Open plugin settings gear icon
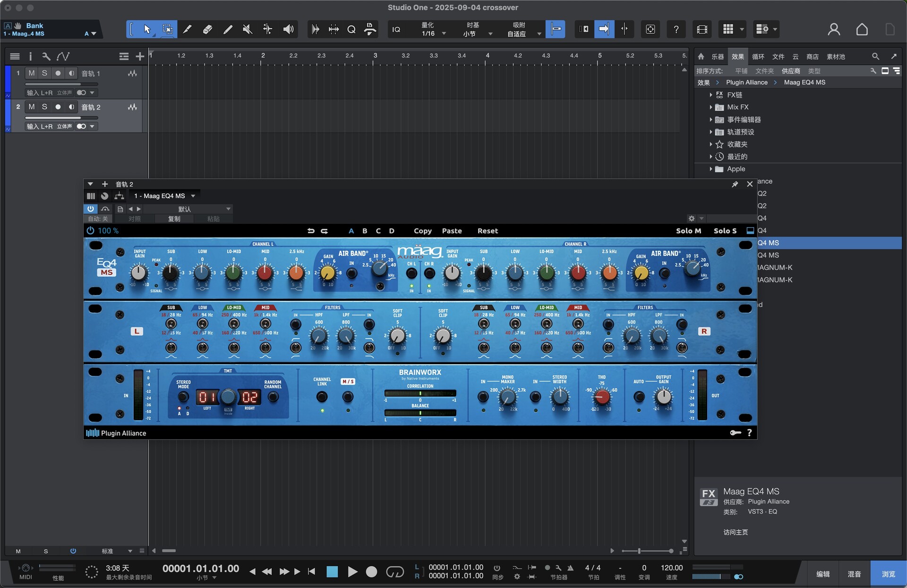Viewport: 907px width, 588px height. tap(692, 218)
